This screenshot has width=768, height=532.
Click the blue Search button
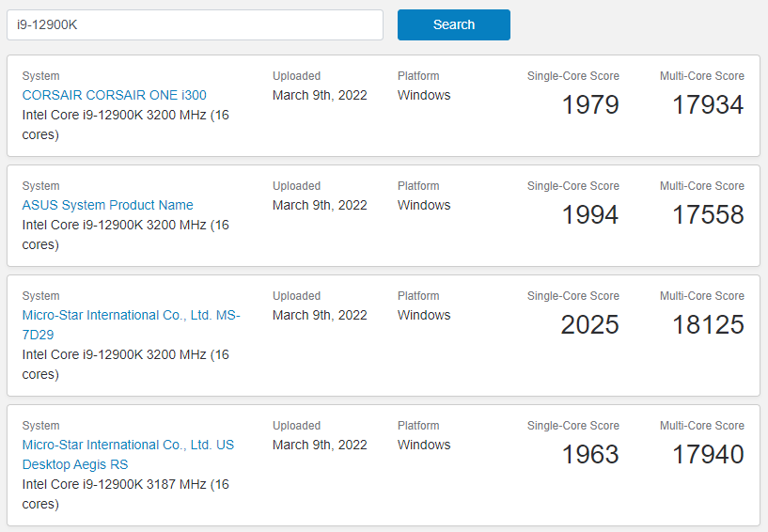453,25
